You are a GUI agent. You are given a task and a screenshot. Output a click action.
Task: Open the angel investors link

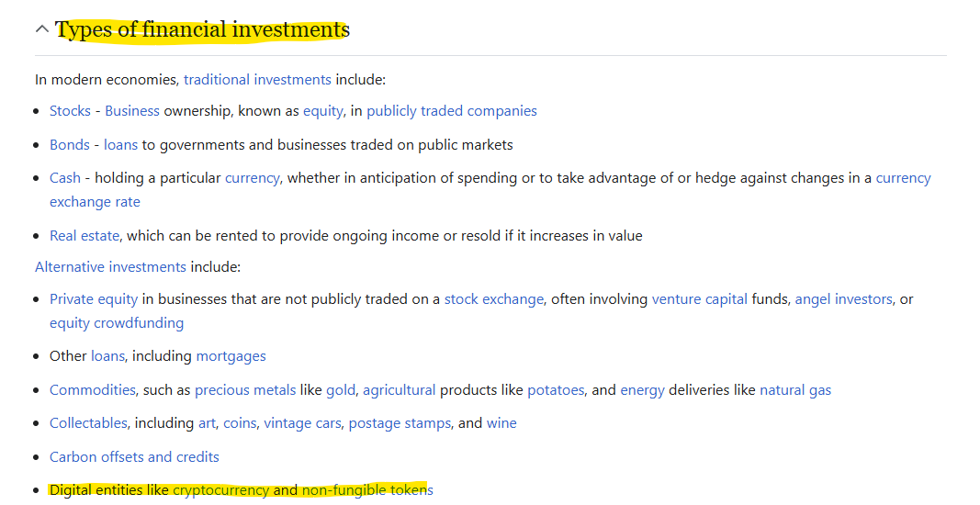[x=843, y=298]
